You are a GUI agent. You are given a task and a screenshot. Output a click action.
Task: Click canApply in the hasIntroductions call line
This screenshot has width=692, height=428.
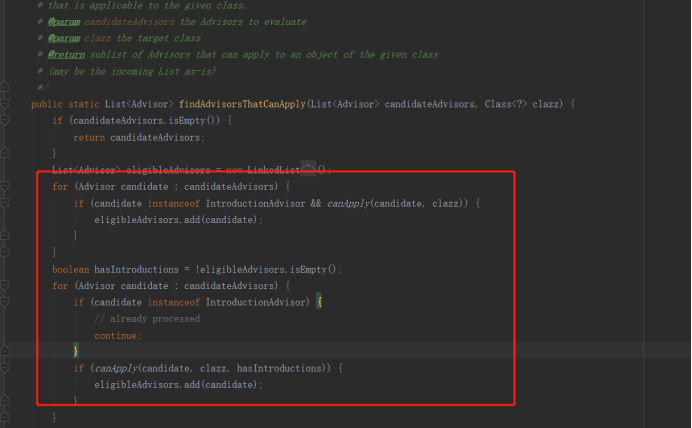(x=117, y=368)
